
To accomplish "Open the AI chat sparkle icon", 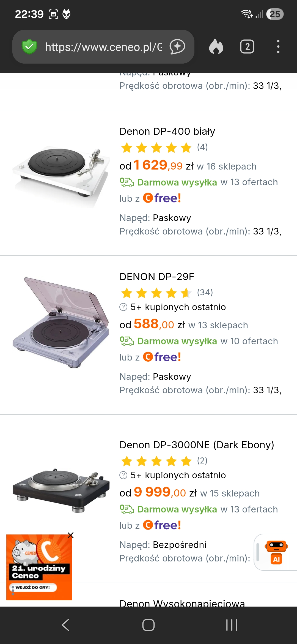I will click(x=177, y=47).
